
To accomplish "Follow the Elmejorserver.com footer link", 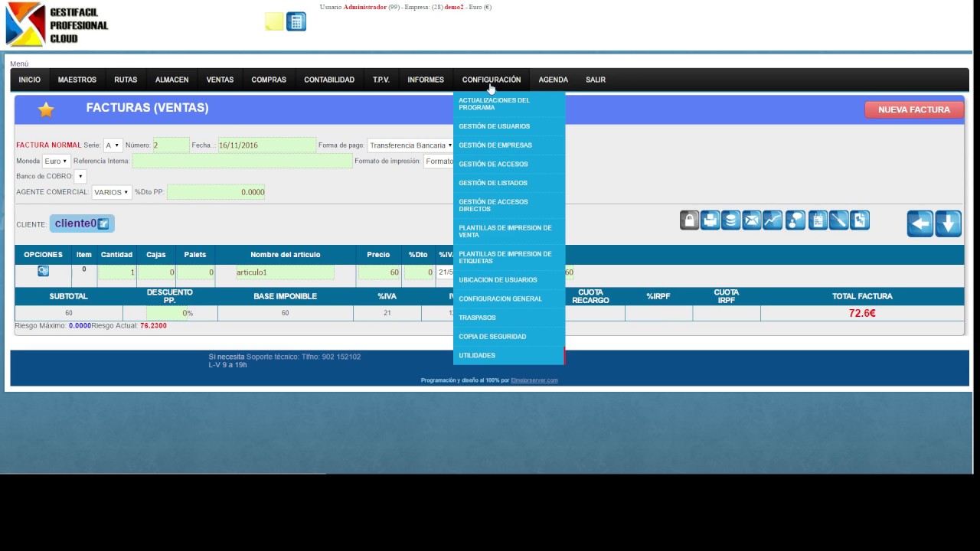I will [x=534, y=380].
